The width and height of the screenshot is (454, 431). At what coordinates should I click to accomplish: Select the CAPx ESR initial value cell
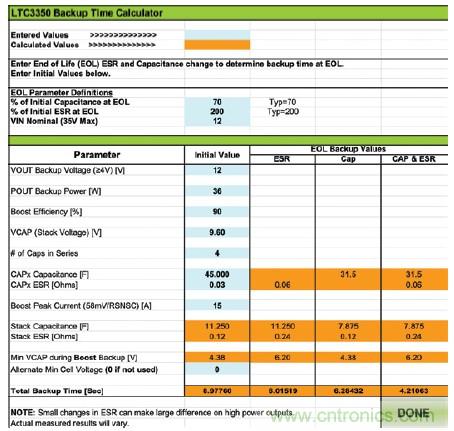tap(217, 285)
